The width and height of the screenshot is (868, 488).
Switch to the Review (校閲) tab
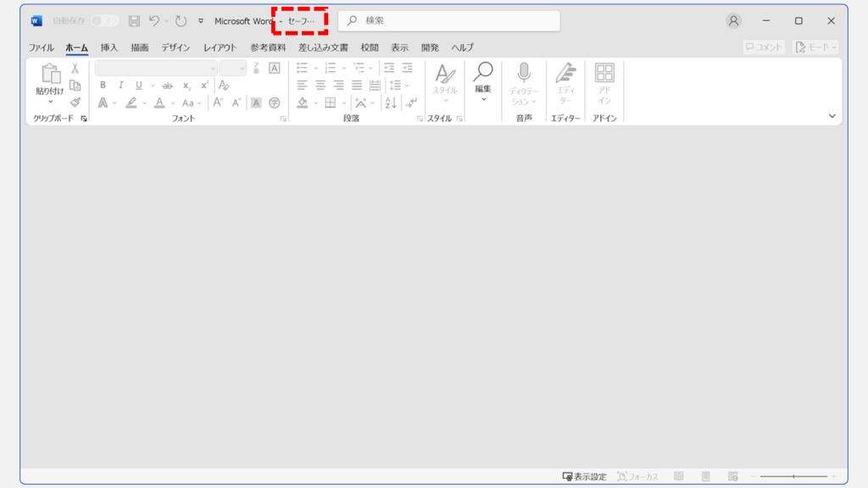(x=370, y=47)
